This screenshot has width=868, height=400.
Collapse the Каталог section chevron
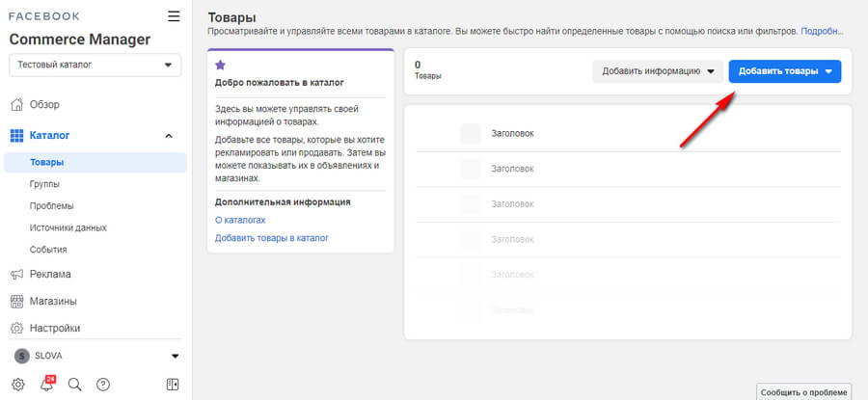(x=169, y=136)
